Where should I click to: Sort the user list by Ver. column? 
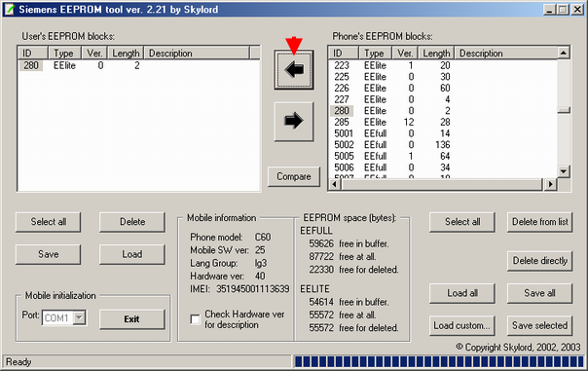tap(94, 54)
